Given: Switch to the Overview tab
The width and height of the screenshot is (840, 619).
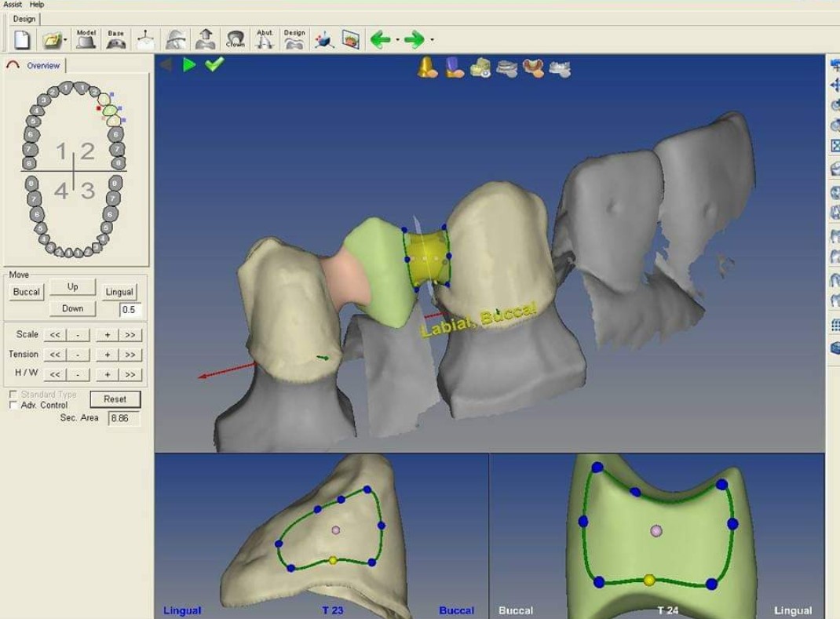Looking at the screenshot, I should click(x=42, y=66).
